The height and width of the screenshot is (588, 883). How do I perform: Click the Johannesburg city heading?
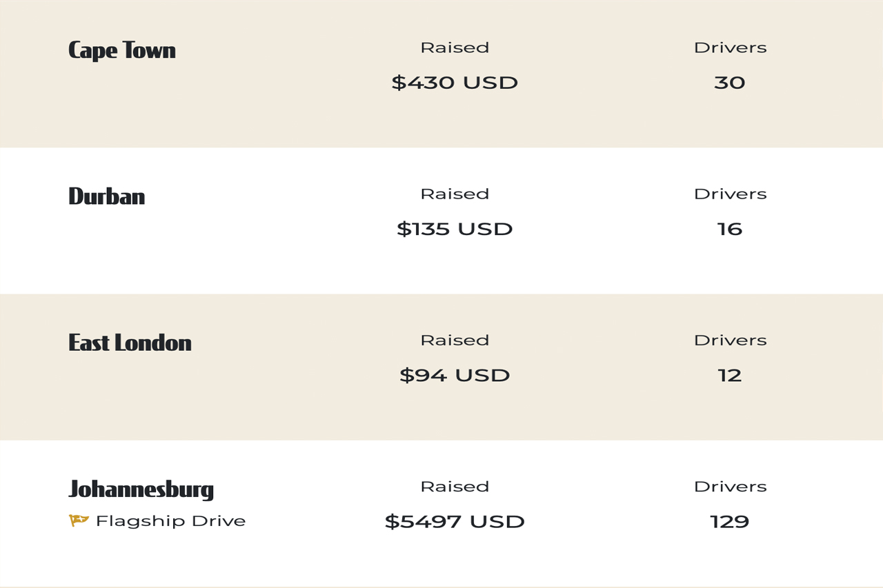point(141,489)
